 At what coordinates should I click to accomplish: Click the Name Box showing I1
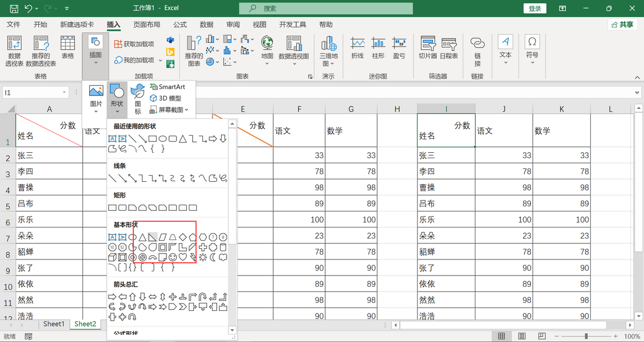pos(32,92)
